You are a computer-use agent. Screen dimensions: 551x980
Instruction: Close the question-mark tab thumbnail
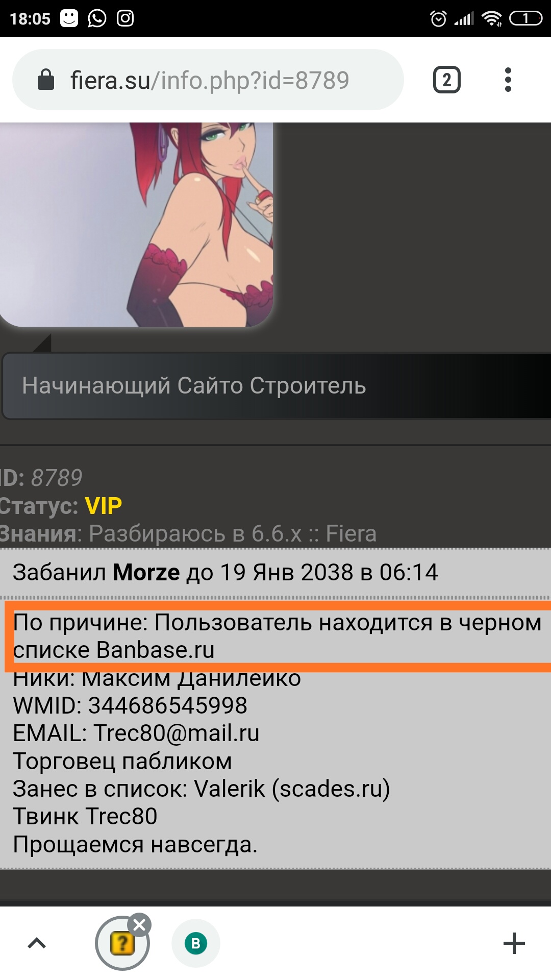tap(139, 924)
